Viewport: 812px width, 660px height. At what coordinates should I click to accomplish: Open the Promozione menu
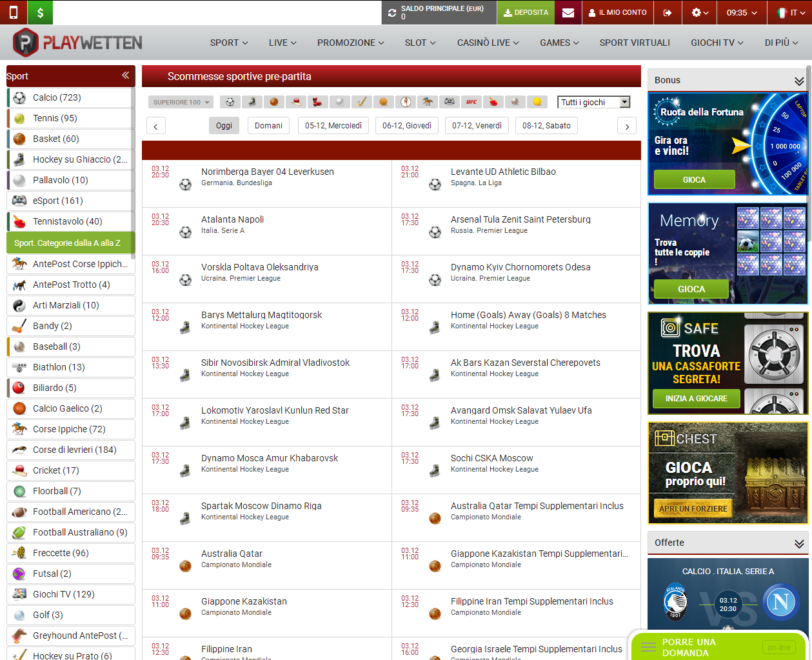pos(350,43)
